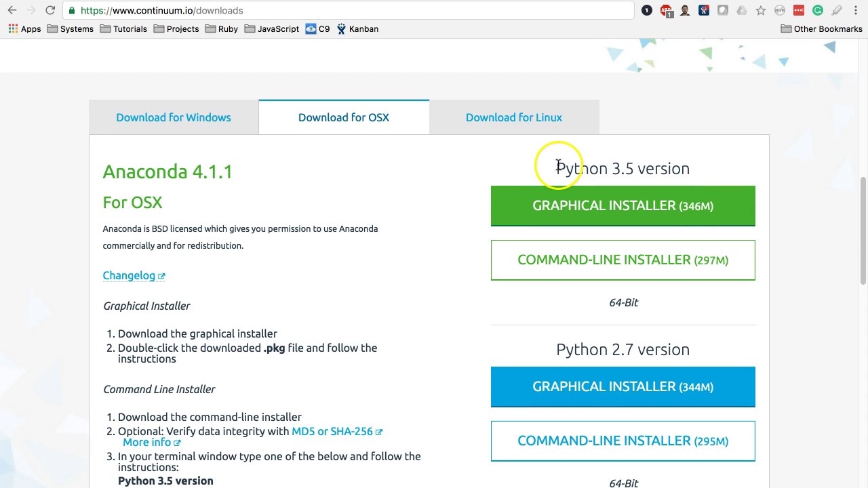Open the red LastPass extension icon
This screenshot has width=868, height=488.
coord(799,10)
